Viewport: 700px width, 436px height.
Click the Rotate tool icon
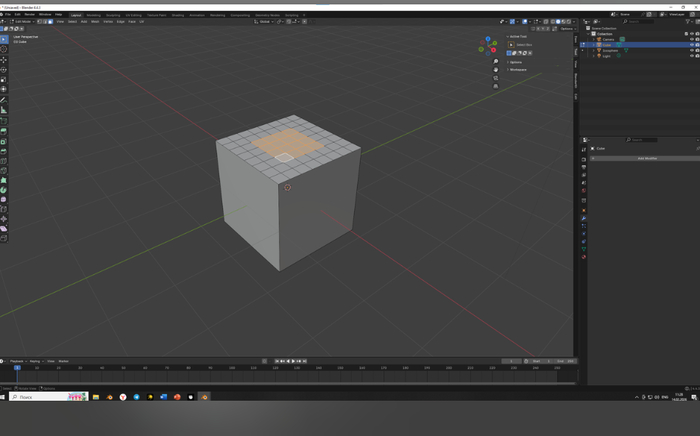(4, 69)
